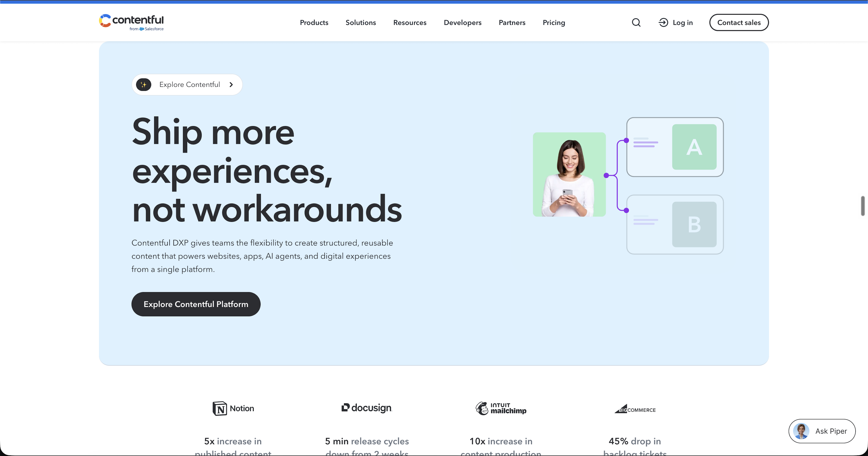This screenshot has width=868, height=456.
Task: Click the Intuit Mailchimp logo
Action: 501,408
